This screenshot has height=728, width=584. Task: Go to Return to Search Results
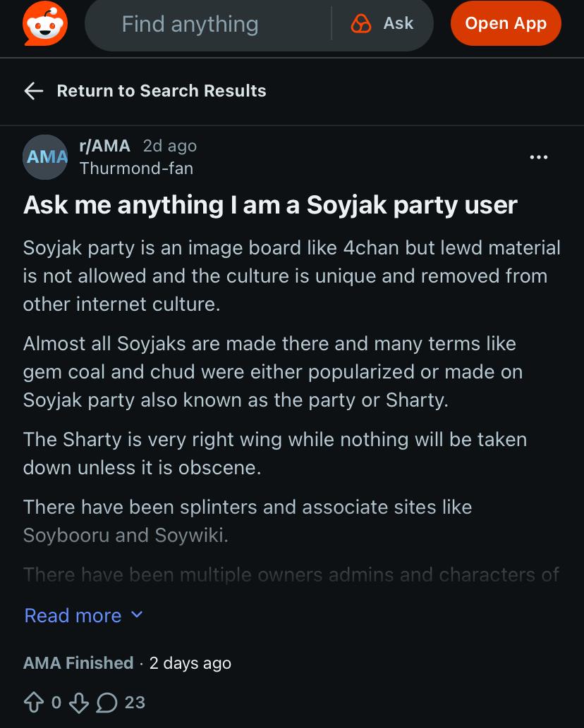click(162, 91)
